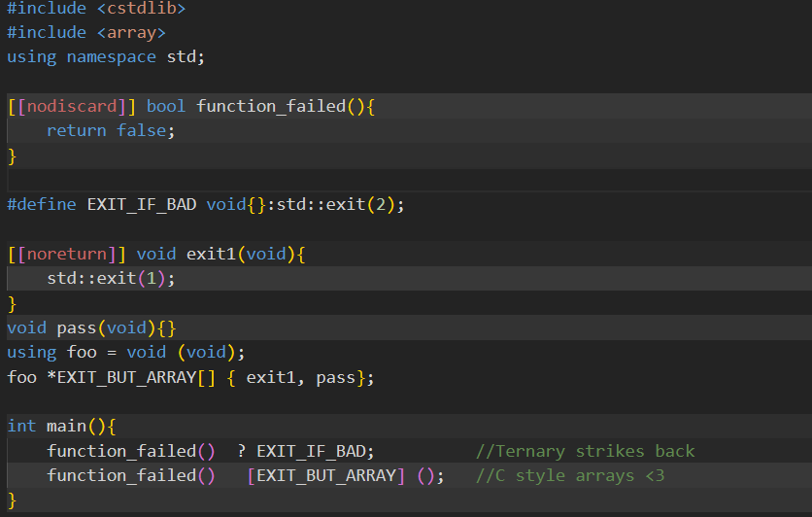Click the 'foo' alias in using declaration

[x=82, y=352]
